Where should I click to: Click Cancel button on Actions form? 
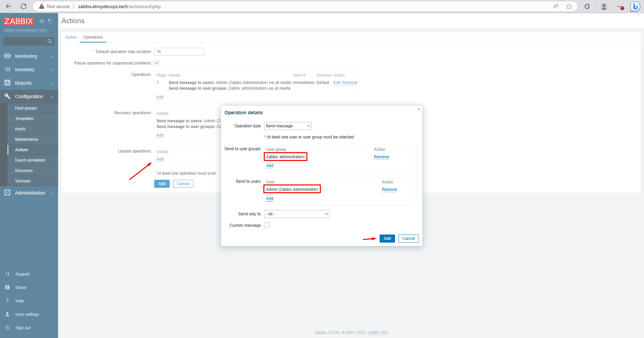point(183,184)
